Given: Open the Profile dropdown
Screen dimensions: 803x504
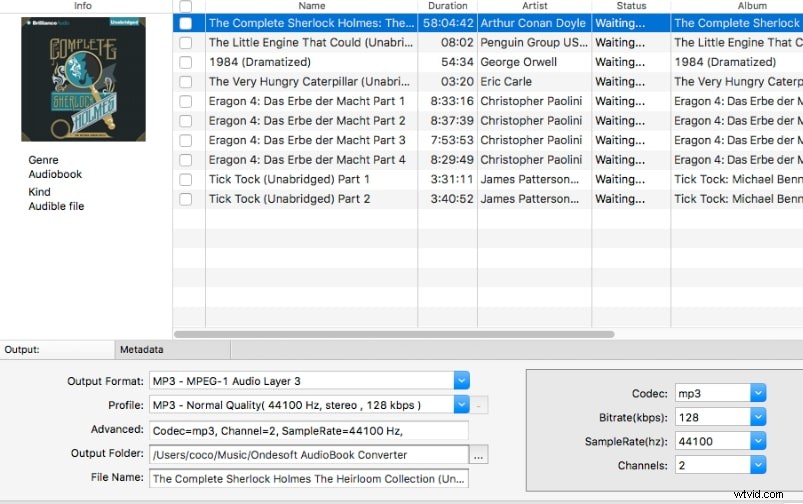Looking at the screenshot, I should coord(461,405).
